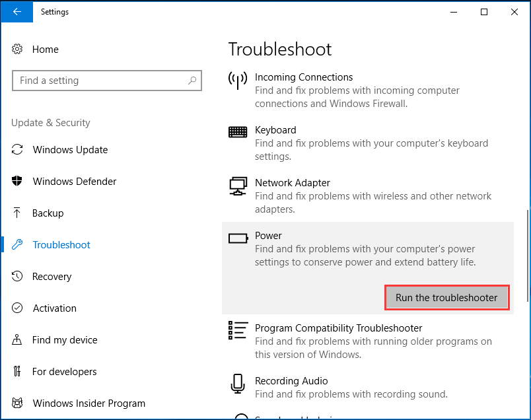This screenshot has height=420, width=531.
Task: Click the Program Compatibility list icon
Action: [238, 330]
